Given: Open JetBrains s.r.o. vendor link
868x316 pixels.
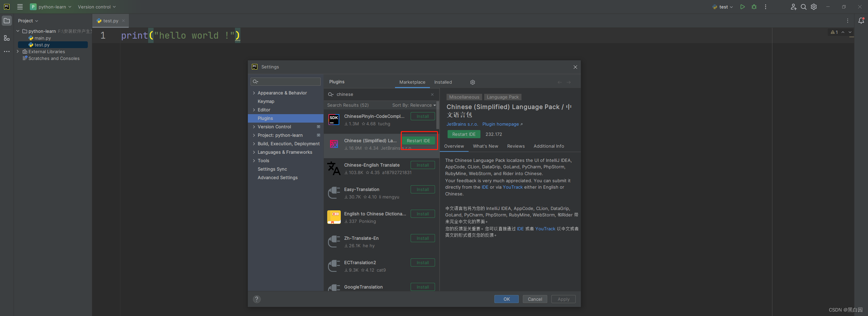Looking at the screenshot, I should pos(462,124).
